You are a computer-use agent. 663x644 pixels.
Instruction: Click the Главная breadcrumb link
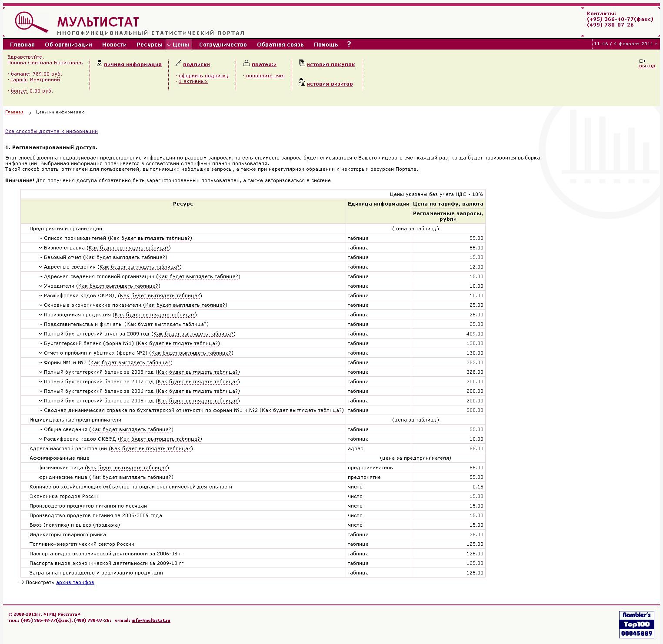point(14,112)
